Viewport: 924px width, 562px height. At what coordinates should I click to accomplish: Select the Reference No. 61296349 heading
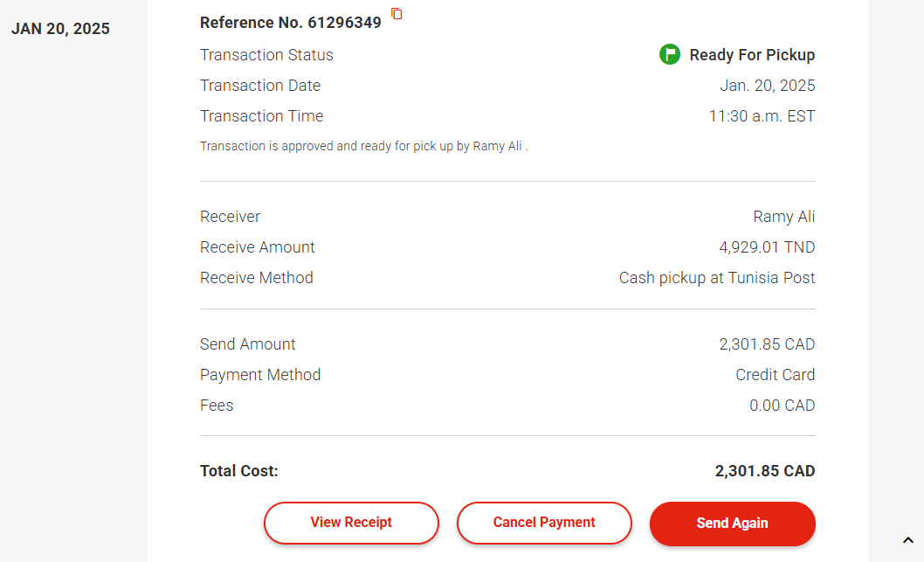(290, 23)
